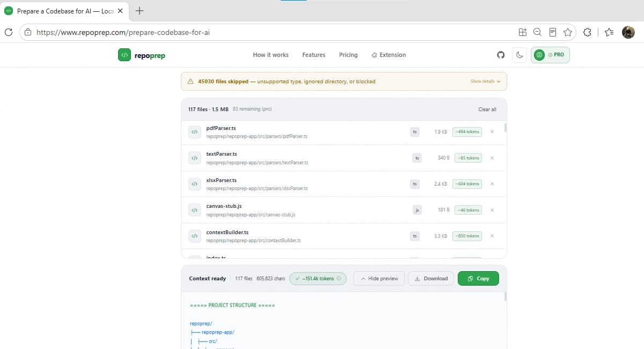This screenshot has width=644, height=349.
Task: Click the zoom magnifier icon in the address bar
Action: click(537, 32)
